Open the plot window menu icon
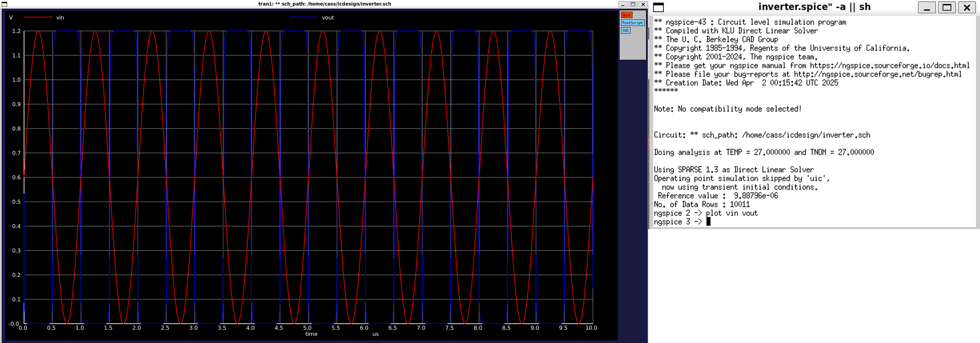 [x=5, y=4]
